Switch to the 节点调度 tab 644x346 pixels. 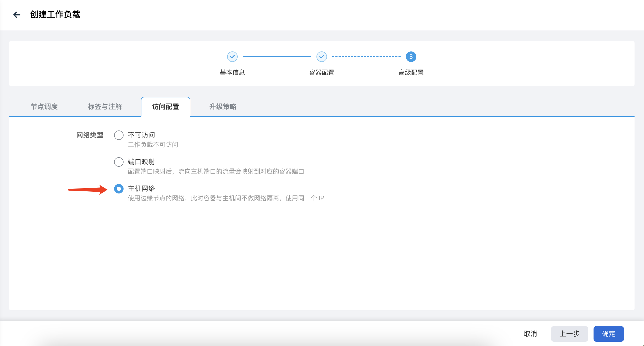(x=45, y=107)
